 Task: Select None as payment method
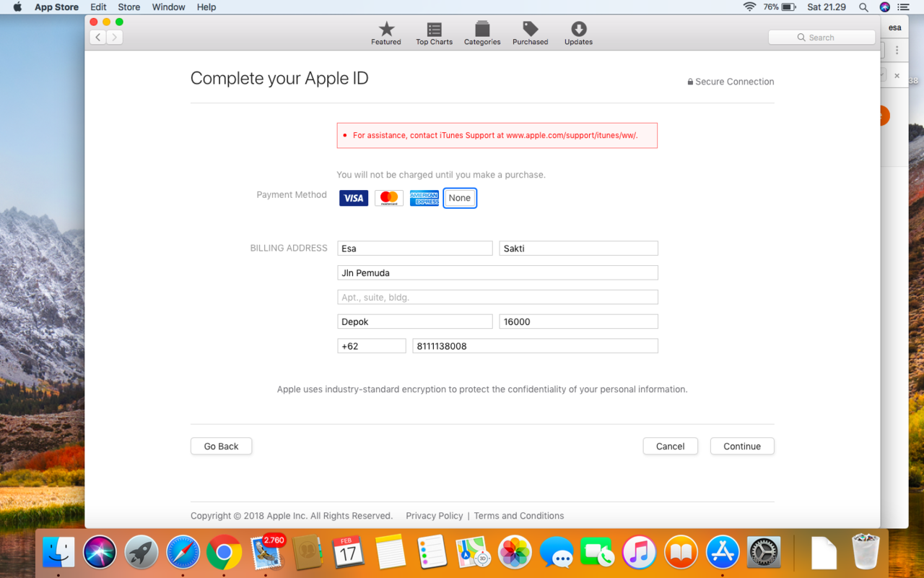[460, 198]
